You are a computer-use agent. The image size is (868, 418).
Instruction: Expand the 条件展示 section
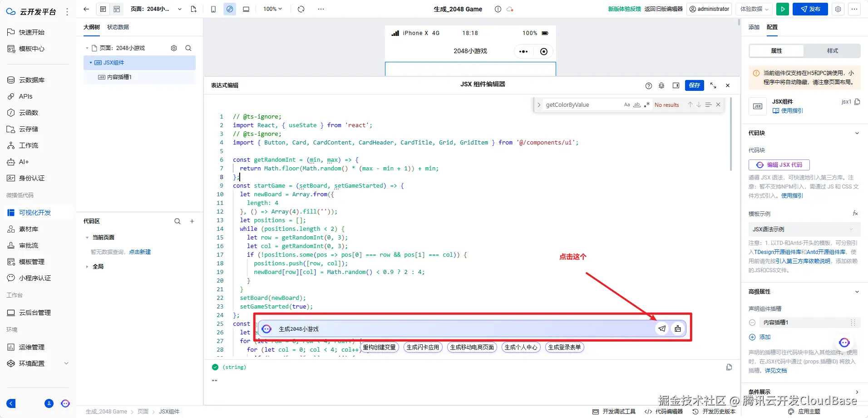point(857,392)
